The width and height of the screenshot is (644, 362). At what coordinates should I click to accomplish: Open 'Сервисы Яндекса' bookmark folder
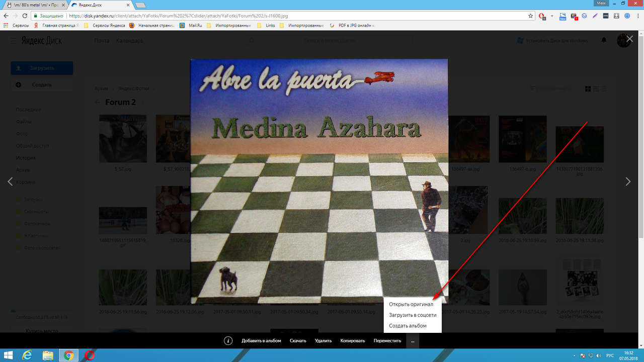[104, 25]
